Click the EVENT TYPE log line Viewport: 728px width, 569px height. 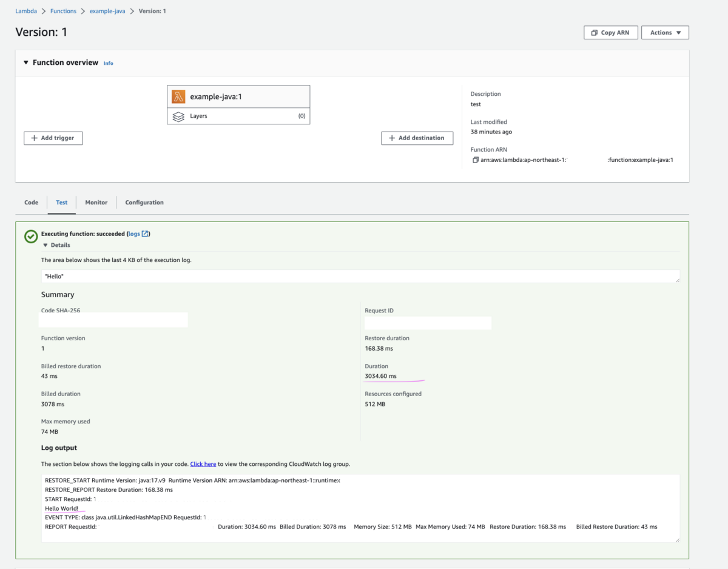pyautogui.click(x=125, y=517)
